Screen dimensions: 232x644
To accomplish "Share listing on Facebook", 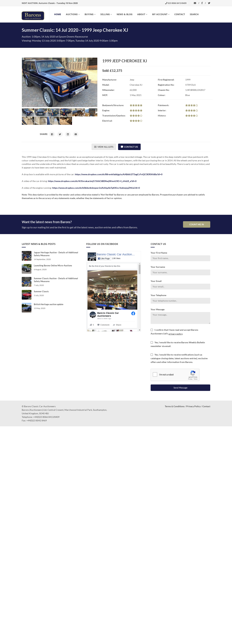I will pos(52,134).
